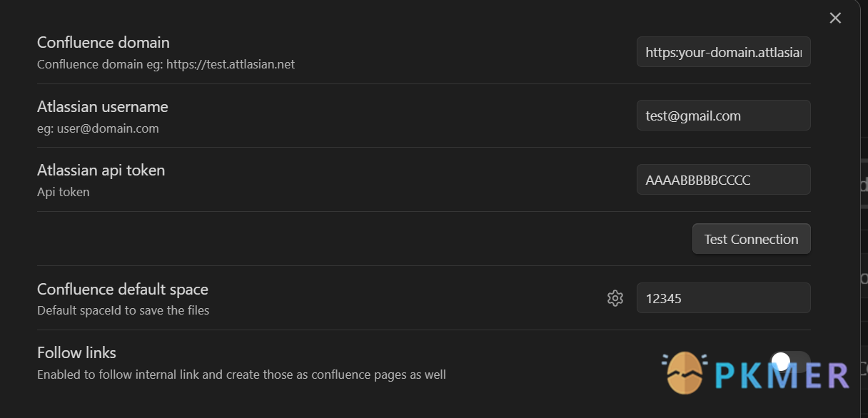Click the Atlassian api token field
The height and width of the screenshot is (418, 868).
click(723, 180)
